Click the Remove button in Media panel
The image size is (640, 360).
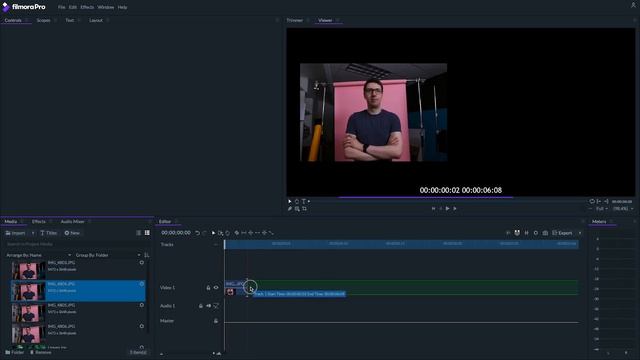coord(40,352)
